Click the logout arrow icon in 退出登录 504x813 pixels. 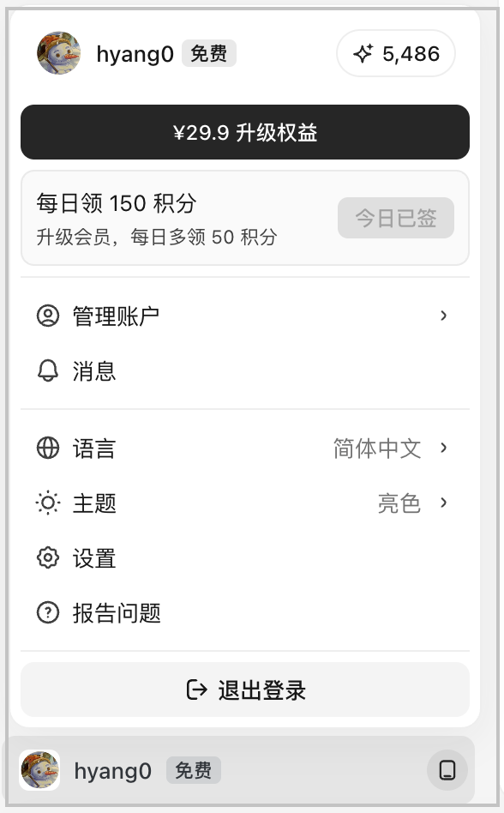click(197, 690)
